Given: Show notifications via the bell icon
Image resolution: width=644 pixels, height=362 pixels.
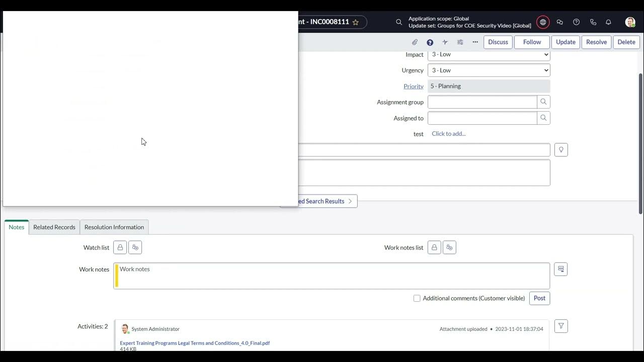Looking at the screenshot, I should pyautogui.click(x=608, y=22).
